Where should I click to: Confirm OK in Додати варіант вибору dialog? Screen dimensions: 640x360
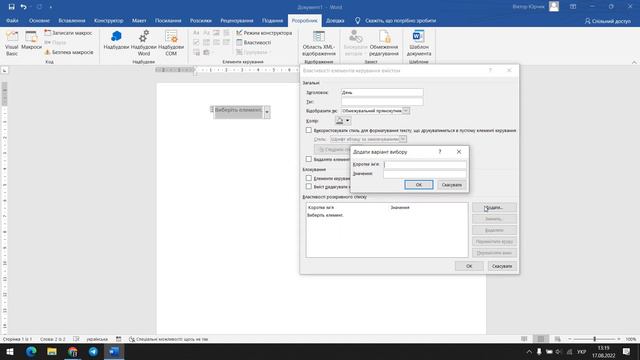(x=419, y=185)
